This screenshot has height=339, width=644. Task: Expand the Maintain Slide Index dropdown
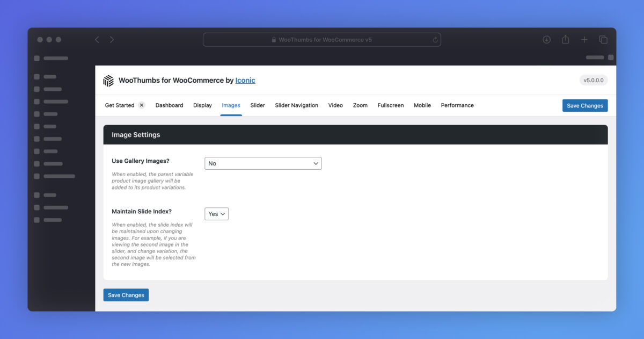coord(216,214)
